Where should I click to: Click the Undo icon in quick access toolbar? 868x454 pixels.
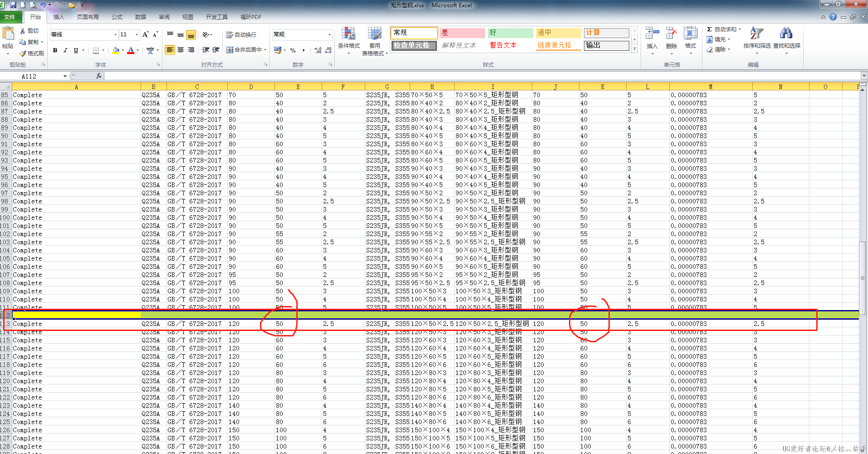(43, 5)
